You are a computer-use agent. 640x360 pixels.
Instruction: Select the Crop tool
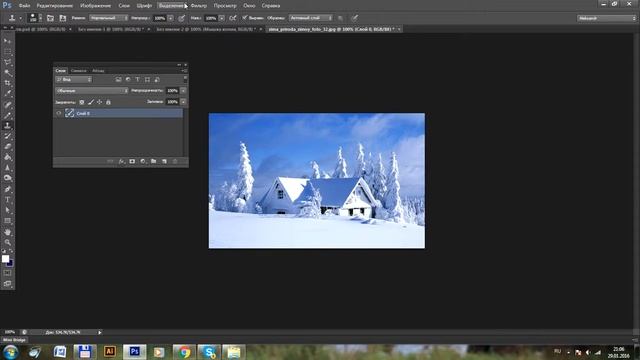click(7, 83)
